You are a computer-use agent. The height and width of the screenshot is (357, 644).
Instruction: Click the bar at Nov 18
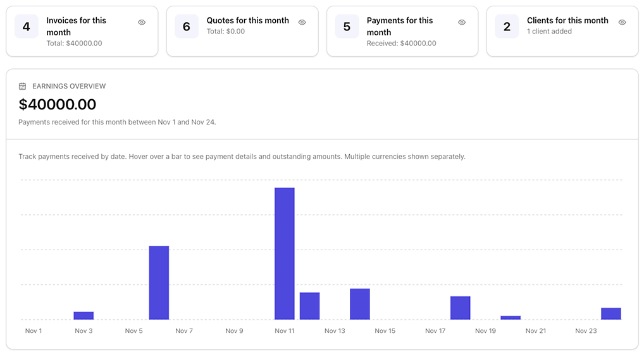click(x=461, y=308)
